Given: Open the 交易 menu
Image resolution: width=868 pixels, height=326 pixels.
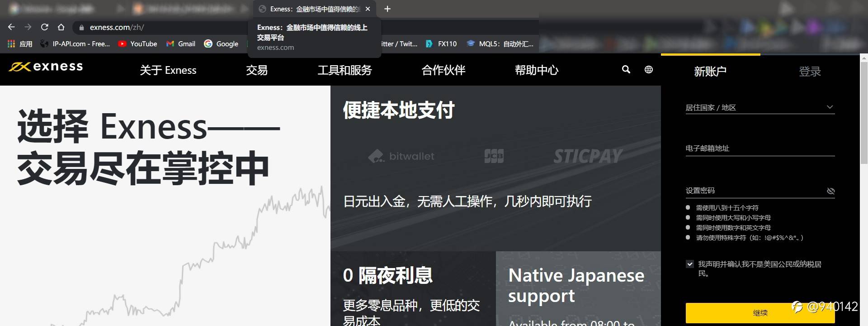Looking at the screenshot, I should (257, 70).
